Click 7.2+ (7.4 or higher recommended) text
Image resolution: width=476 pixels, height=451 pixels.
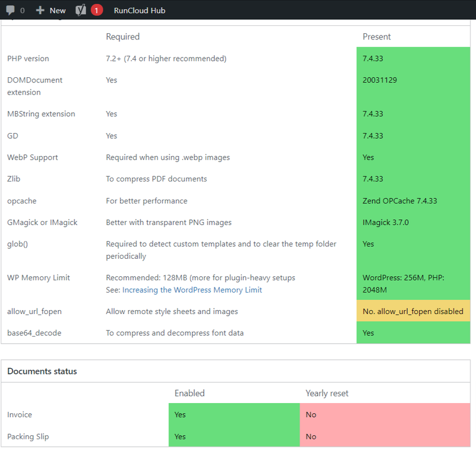pyautogui.click(x=166, y=58)
